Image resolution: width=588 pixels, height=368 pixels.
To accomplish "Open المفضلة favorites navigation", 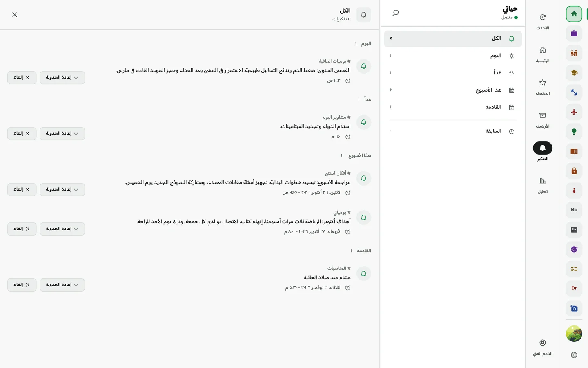I will (x=542, y=87).
